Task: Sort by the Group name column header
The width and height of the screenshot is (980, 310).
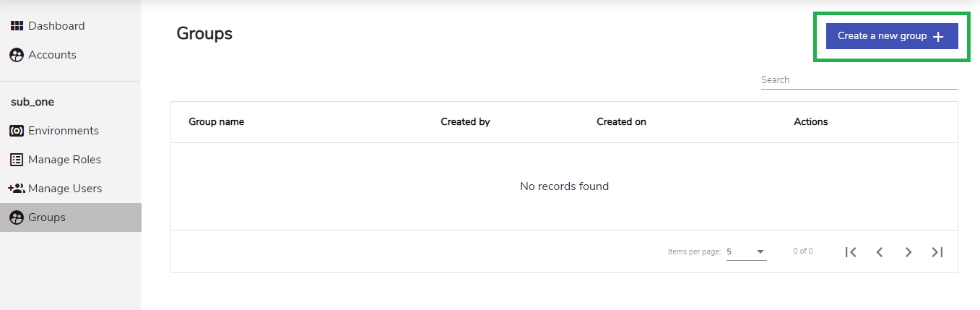Action: pos(217,122)
